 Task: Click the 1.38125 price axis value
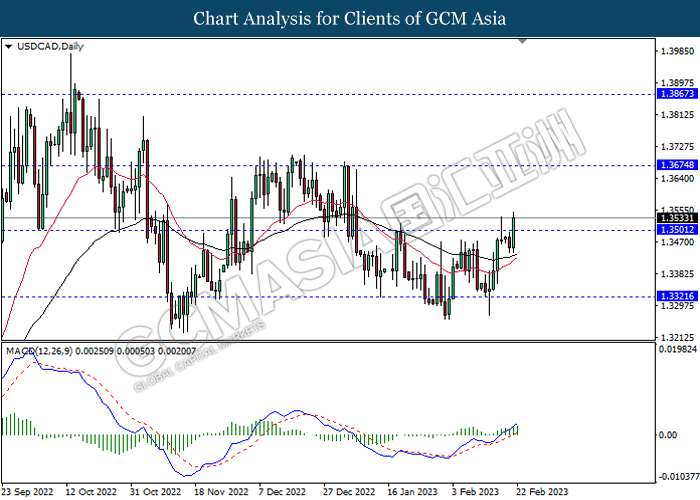[678, 115]
